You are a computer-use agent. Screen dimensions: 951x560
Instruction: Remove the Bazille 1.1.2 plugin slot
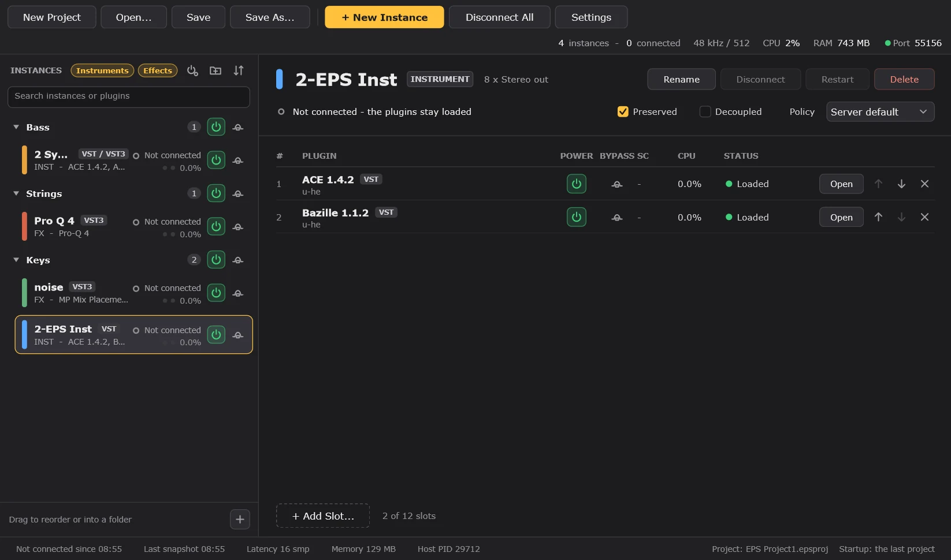(924, 217)
